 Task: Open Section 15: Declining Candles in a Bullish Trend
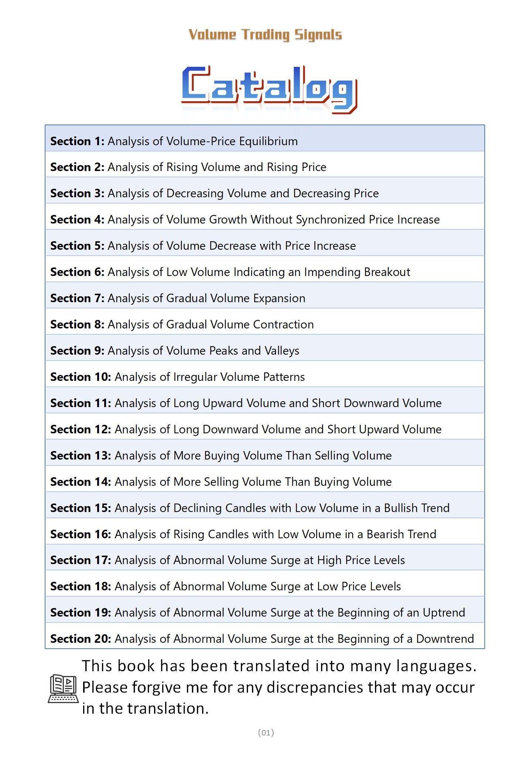(x=250, y=508)
